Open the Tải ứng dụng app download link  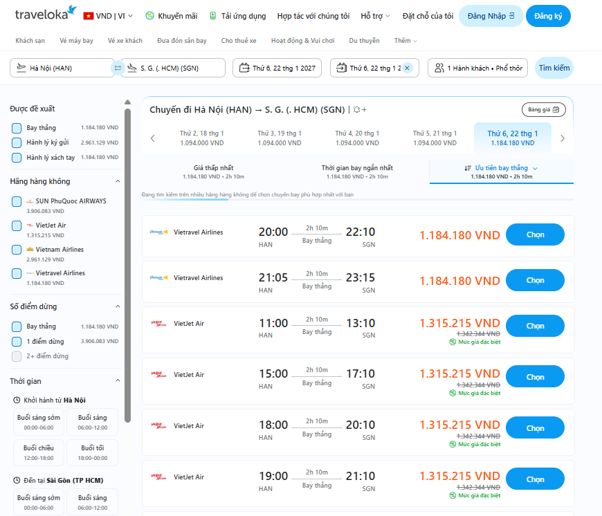coord(238,16)
